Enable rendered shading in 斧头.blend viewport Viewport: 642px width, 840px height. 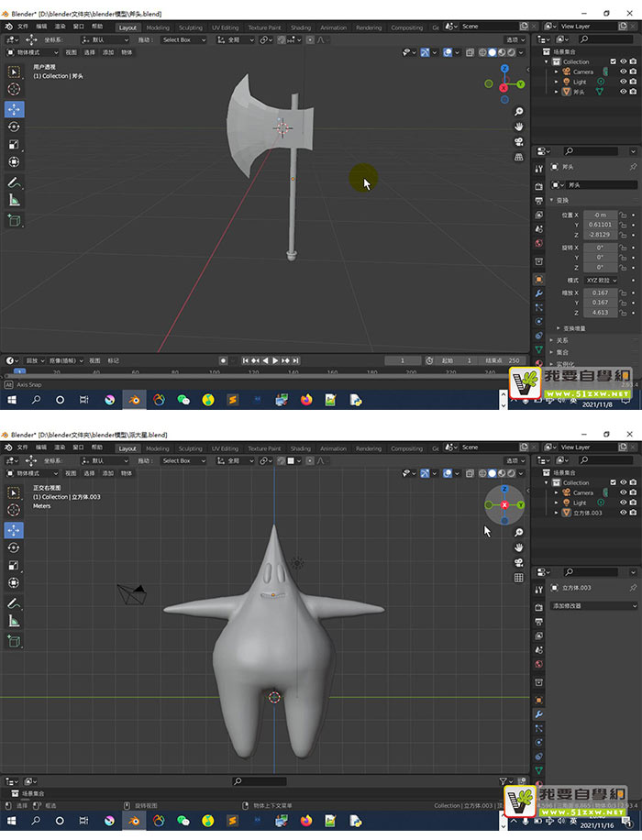pos(511,52)
